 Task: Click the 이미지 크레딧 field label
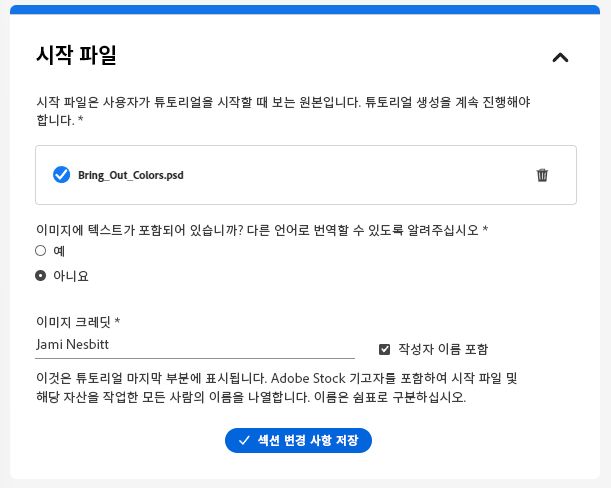pyautogui.click(x=77, y=322)
